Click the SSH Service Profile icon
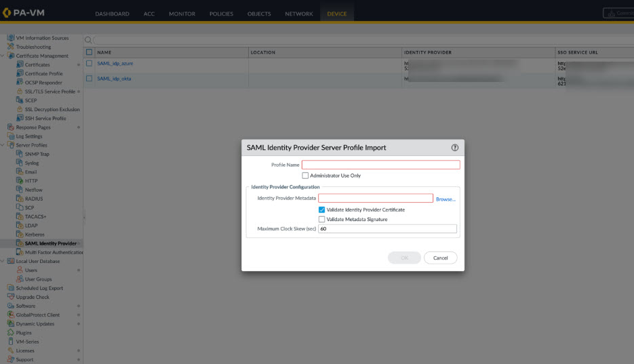The height and width of the screenshot is (364, 634). click(x=20, y=118)
